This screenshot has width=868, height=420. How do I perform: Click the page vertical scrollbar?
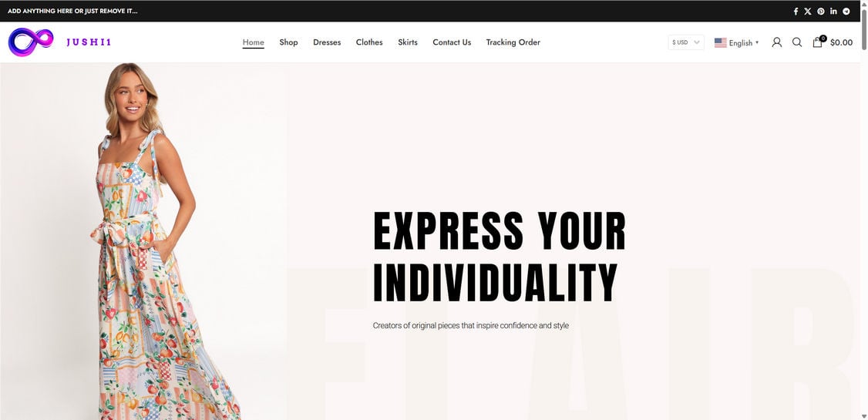coord(864,210)
